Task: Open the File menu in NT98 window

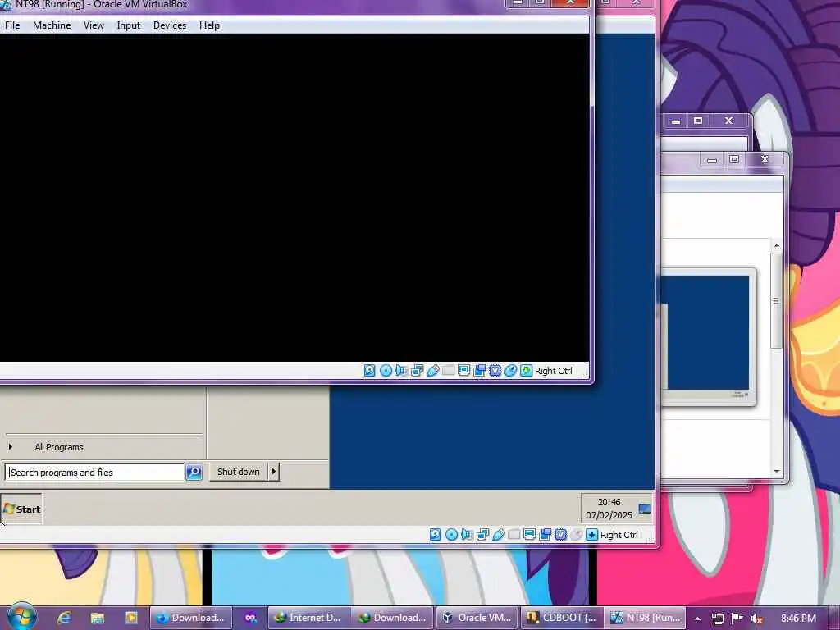Action: tap(12, 25)
